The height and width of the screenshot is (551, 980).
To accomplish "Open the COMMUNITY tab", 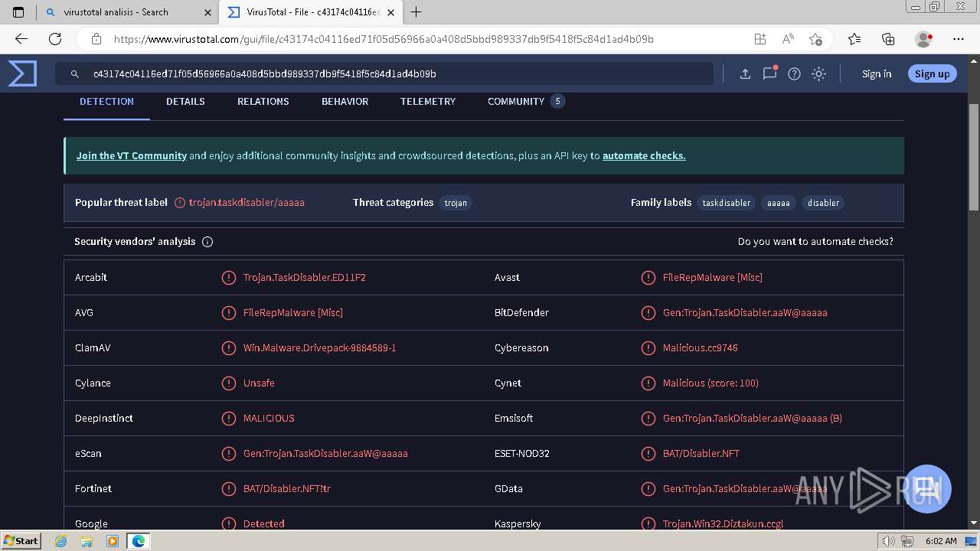I will click(526, 102).
